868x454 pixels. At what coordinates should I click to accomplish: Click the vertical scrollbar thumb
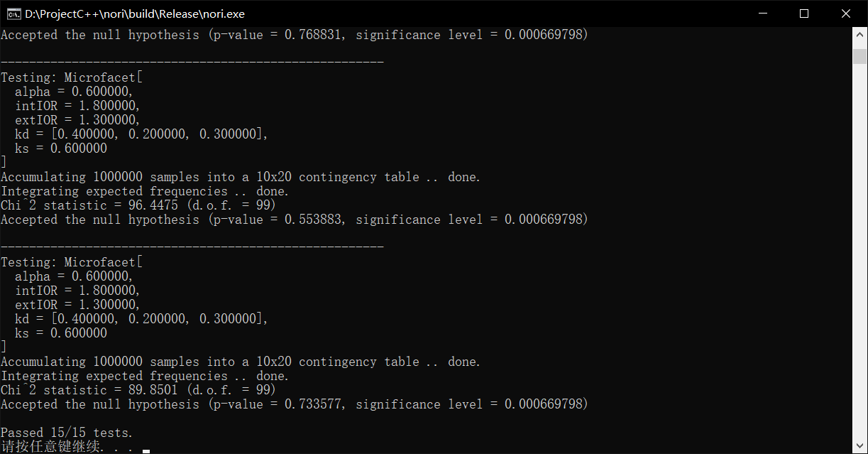(x=859, y=56)
